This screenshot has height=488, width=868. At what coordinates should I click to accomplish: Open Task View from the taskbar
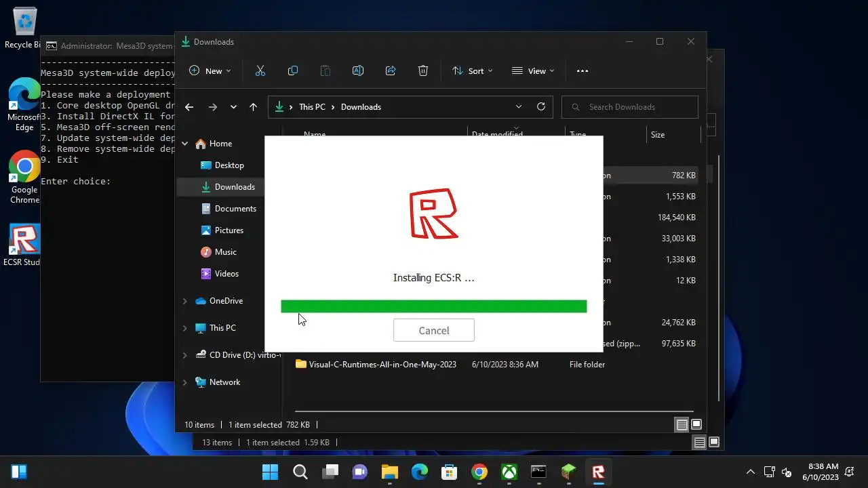pyautogui.click(x=330, y=472)
